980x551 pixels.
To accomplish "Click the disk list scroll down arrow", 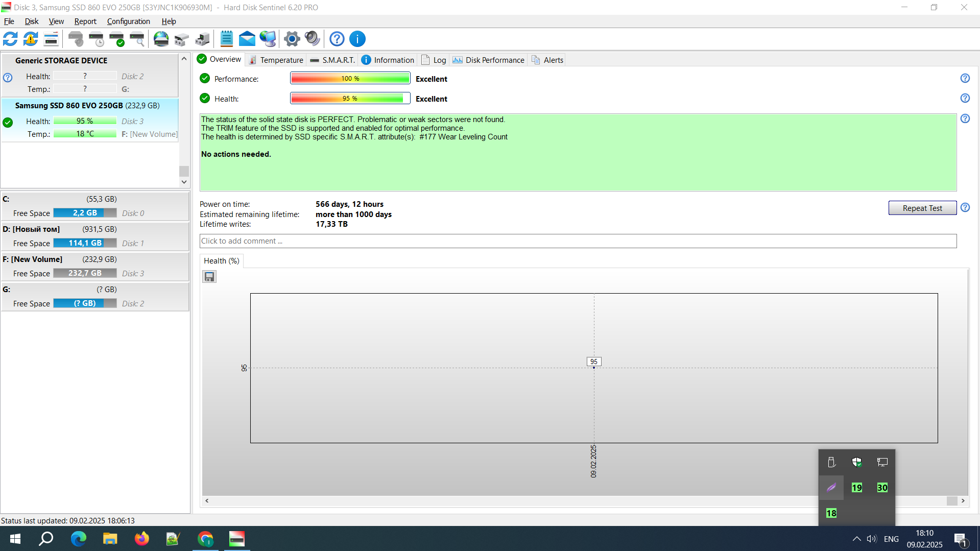I will pos(184,182).
